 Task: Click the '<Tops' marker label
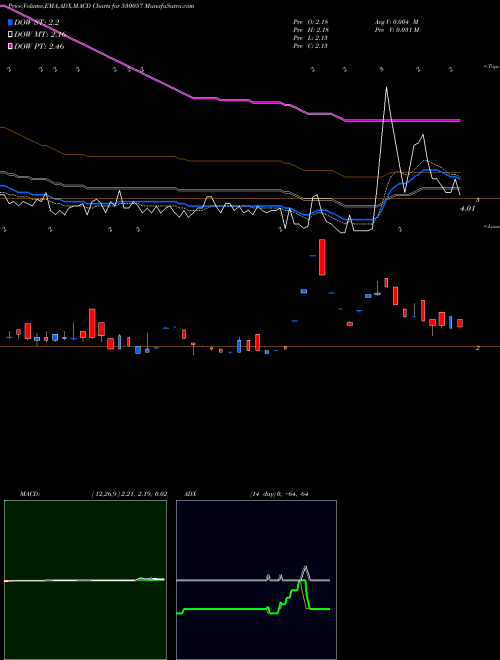491,67
